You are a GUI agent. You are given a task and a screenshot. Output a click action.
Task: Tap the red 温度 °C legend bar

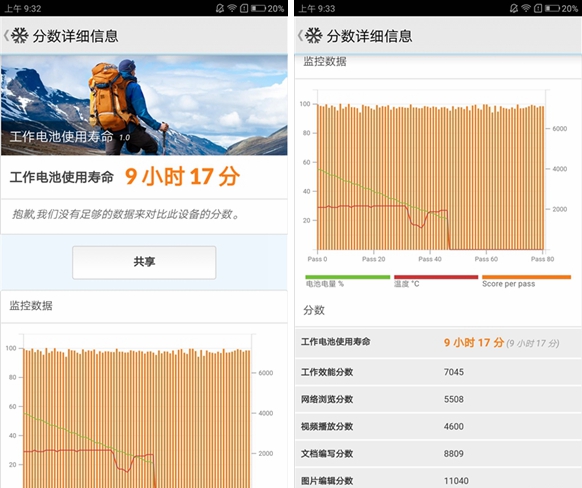tap(436, 277)
